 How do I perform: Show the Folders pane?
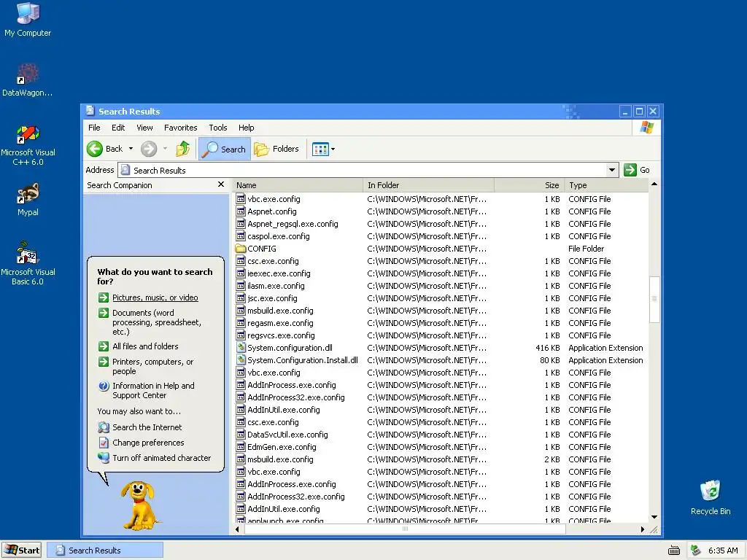pos(276,149)
